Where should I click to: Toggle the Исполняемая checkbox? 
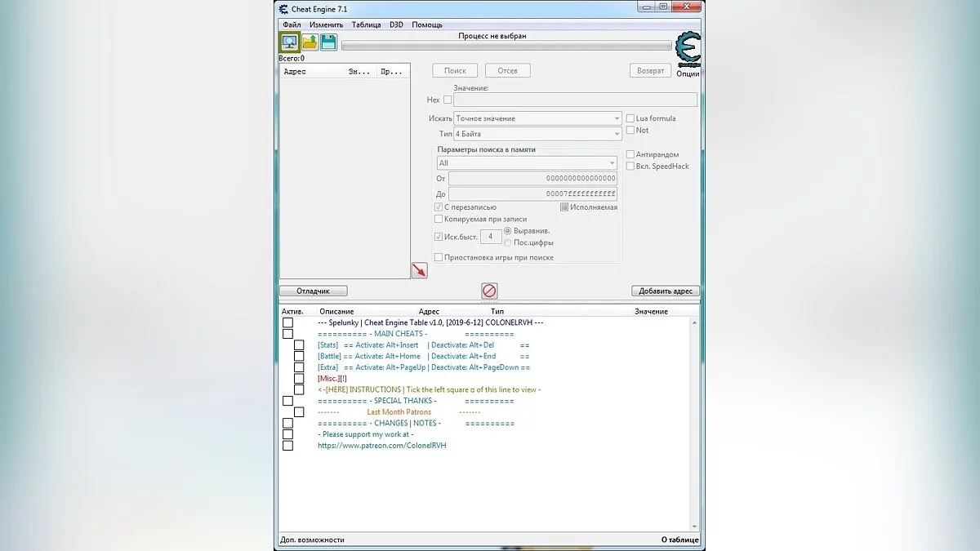pyautogui.click(x=564, y=207)
